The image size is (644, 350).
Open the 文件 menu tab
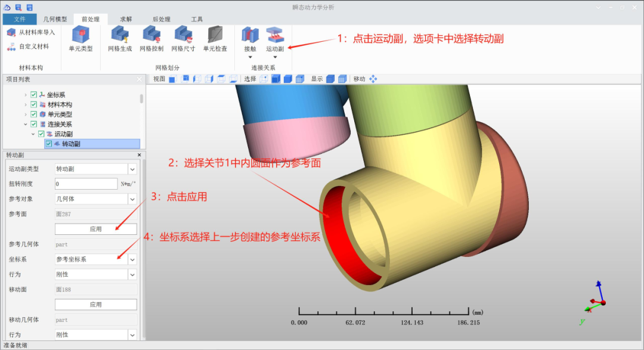[x=19, y=19]
